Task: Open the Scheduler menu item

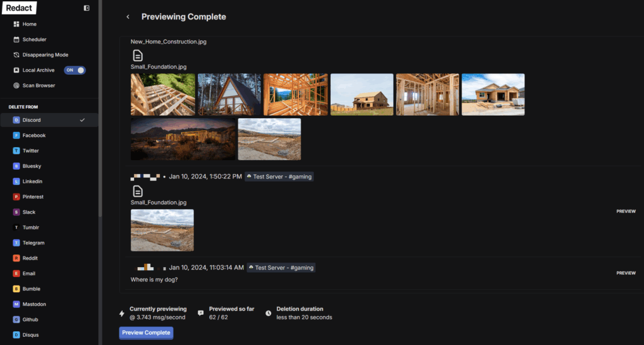Action: [x=35, y=40]
